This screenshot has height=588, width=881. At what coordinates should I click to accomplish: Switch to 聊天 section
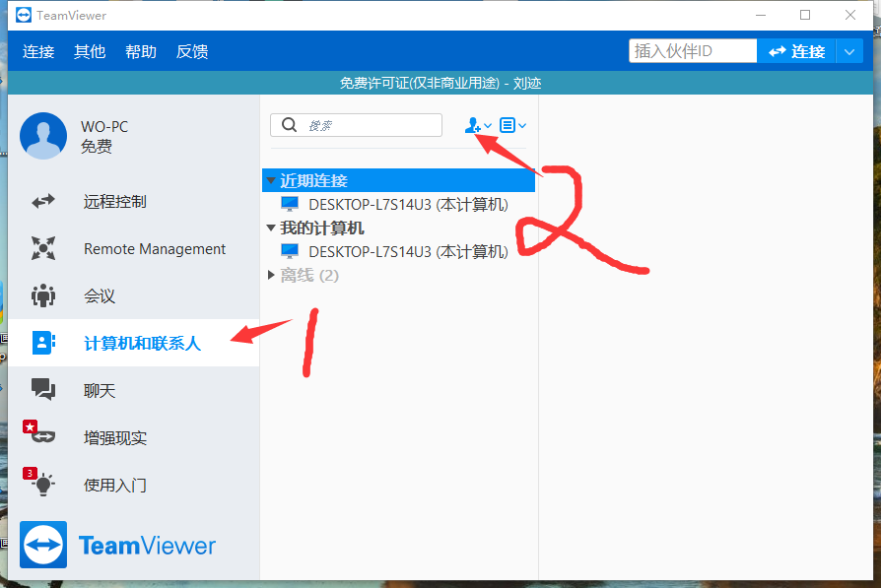[x=134, y=390]
